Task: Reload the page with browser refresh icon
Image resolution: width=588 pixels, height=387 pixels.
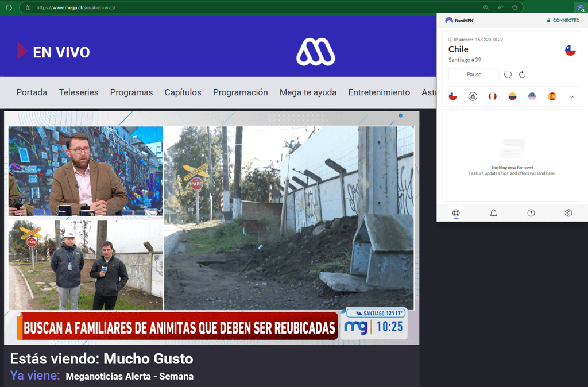Action: tap(9, 7)
